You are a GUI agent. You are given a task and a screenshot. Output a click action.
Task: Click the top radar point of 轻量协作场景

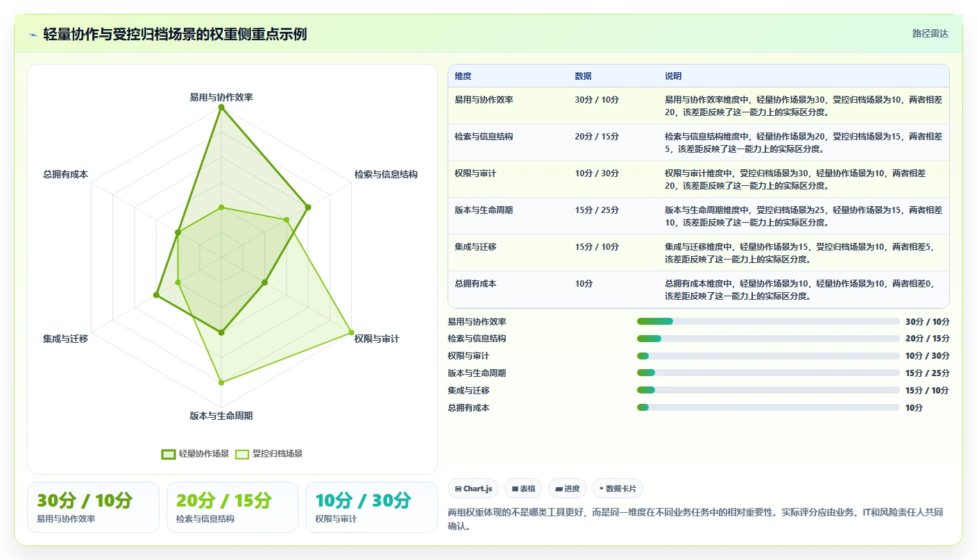click(221, 108)
